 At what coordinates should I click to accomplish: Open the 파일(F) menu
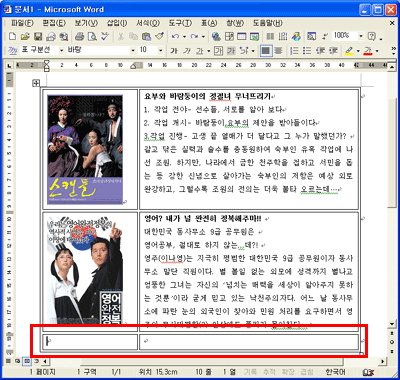coord(22,23)
